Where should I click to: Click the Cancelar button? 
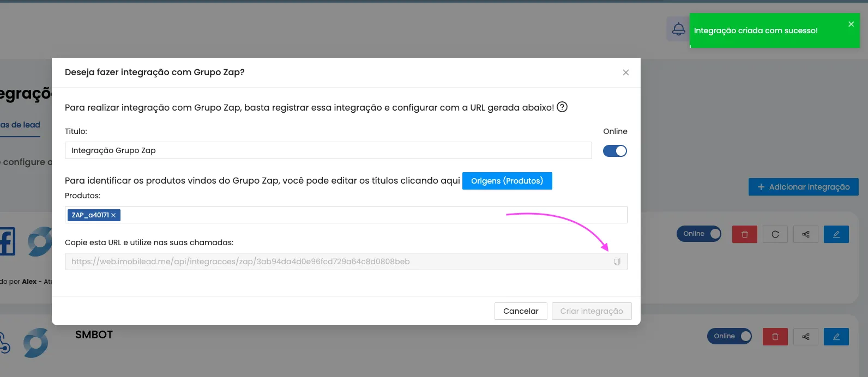point(521,311)
